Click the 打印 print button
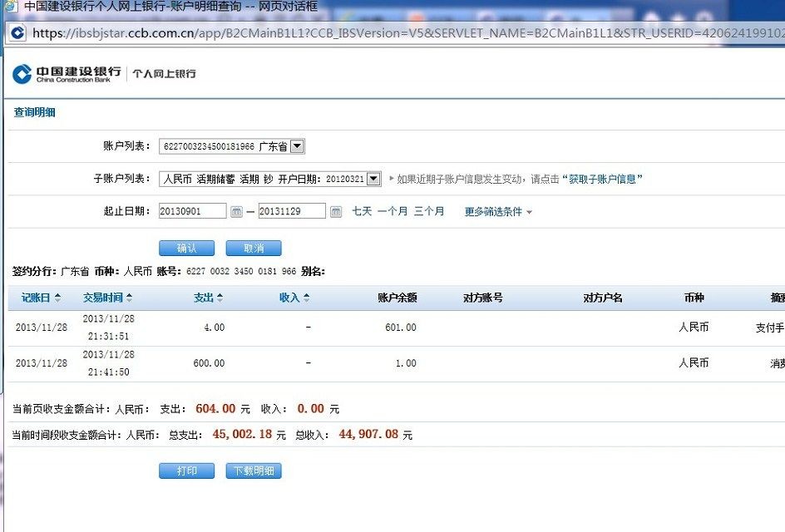Viewport: 785px width, 532px height. click(x=186, y=471)
